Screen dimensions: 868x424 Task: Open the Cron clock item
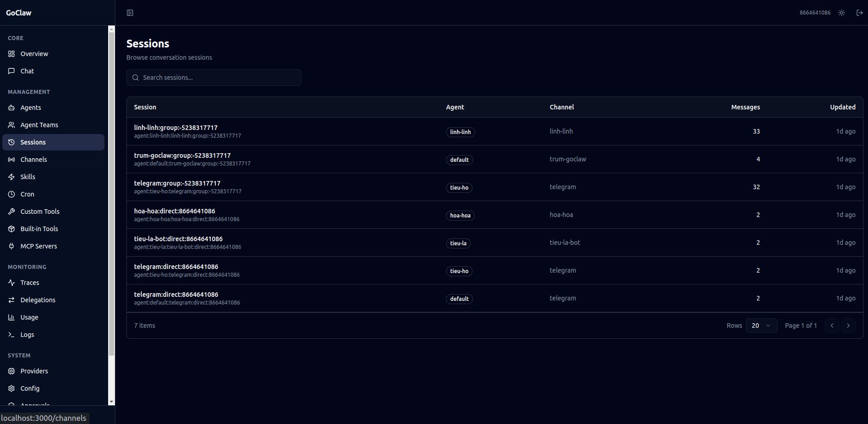pos(12,194)
